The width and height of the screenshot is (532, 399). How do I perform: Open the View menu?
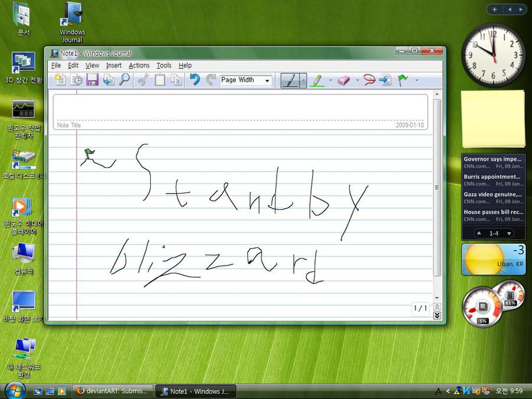[x=92, y=65]
